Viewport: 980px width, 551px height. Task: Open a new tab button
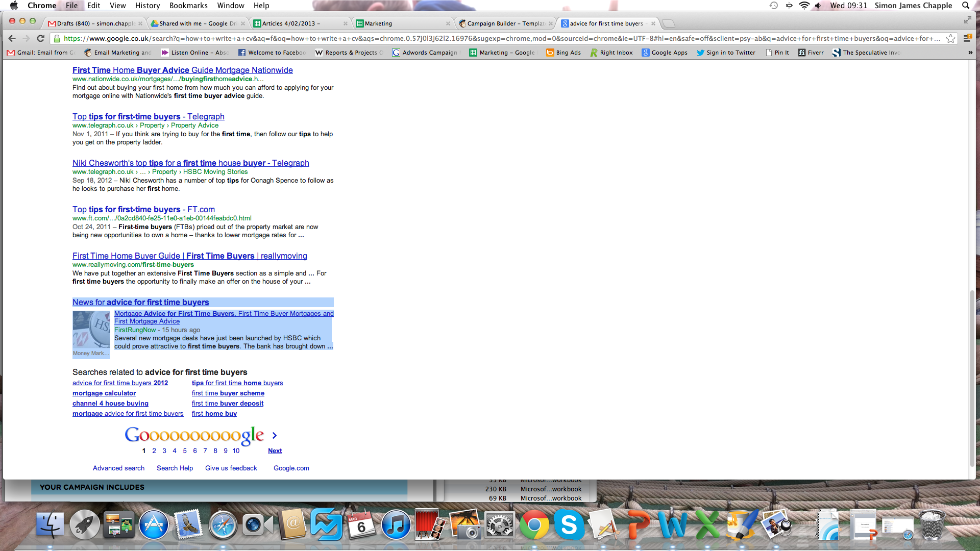(669, 23)
